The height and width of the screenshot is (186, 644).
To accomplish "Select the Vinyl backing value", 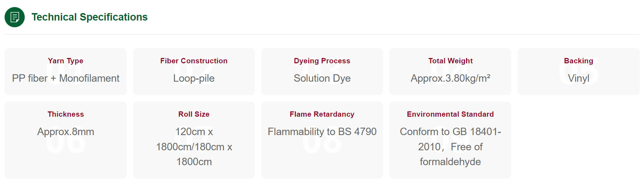I will point(579,78).
